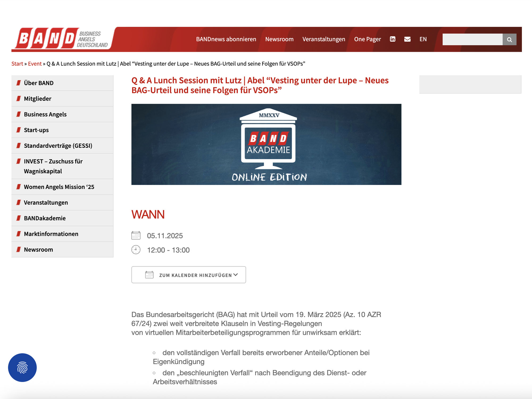Viewport: 532px width, 399px height.
Task: Click the calendar icon inside Zum Kalender hinzufügen
Action: (149, 275)
